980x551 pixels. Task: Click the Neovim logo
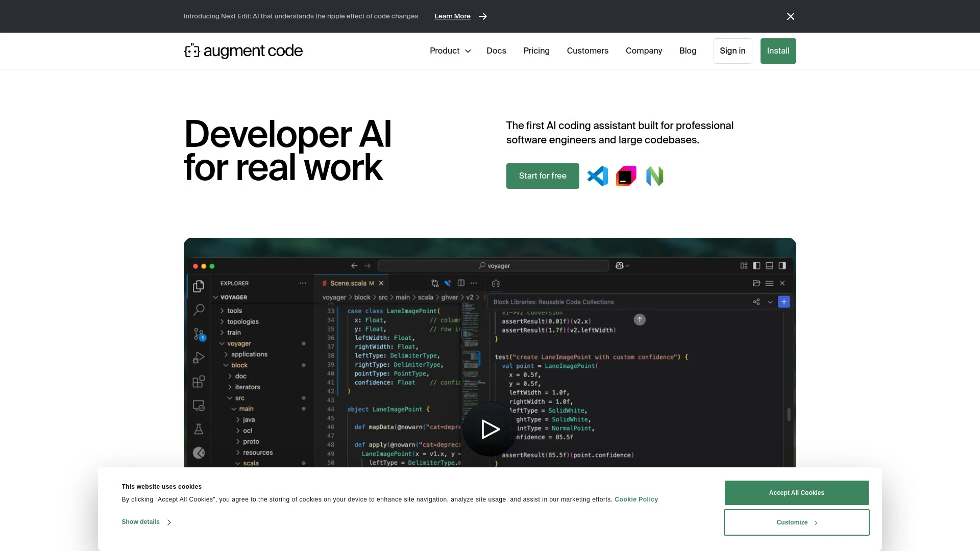point(655,176)
